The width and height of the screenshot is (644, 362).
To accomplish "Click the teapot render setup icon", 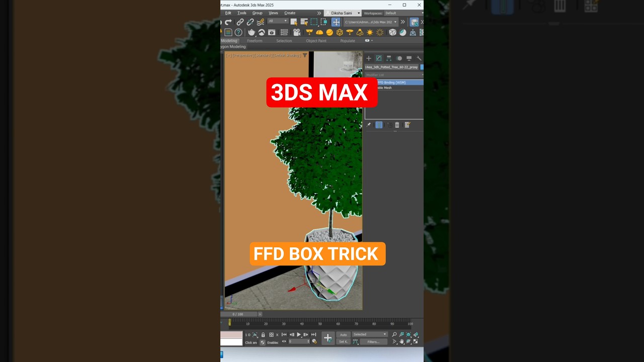I will 252,32.
